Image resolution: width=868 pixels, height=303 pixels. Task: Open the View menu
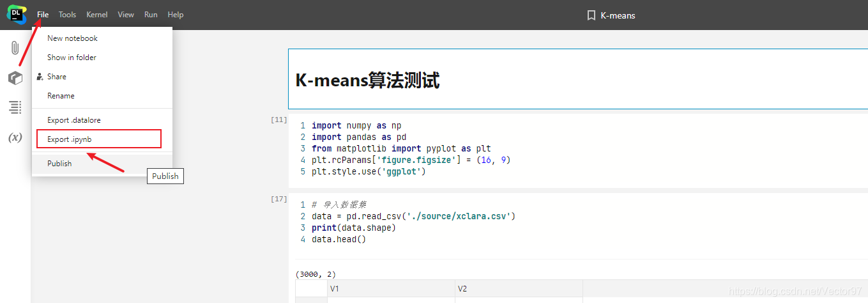(x=126, y=15)
